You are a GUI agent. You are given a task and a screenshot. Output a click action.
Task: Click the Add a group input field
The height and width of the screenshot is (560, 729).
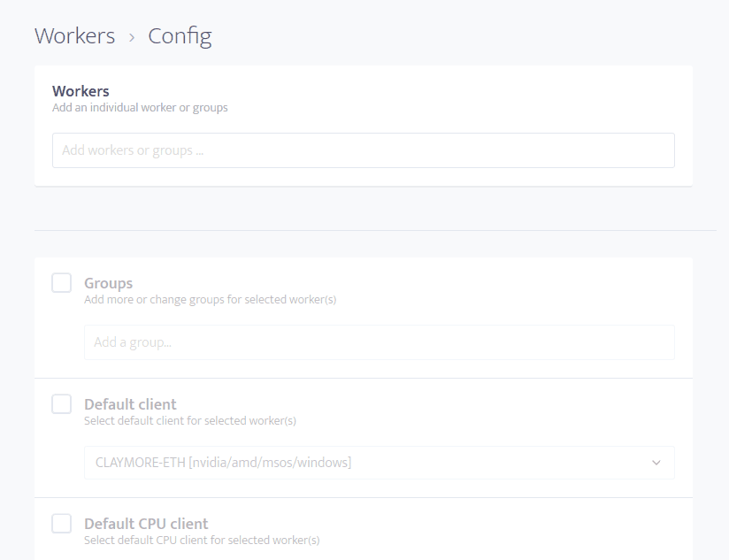click(379, 342)
